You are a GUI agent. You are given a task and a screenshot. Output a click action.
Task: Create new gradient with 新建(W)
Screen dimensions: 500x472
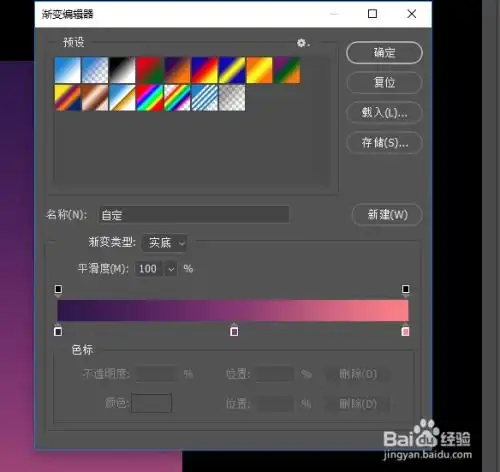(x=387, y=215)
